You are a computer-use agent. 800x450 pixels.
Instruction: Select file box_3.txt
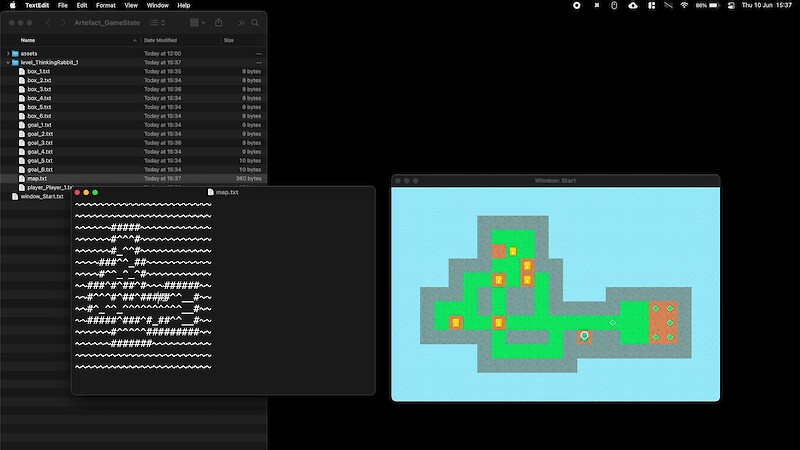coord(39,89)
